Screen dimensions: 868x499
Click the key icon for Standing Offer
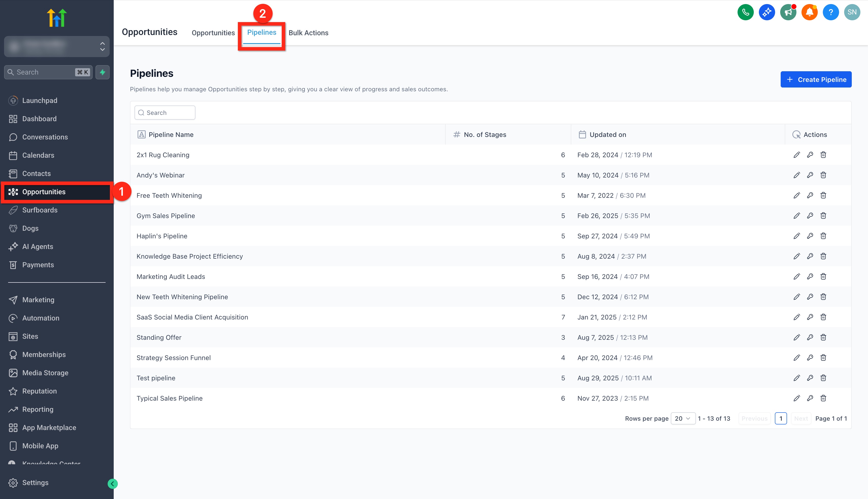click(x=810, y=337)
